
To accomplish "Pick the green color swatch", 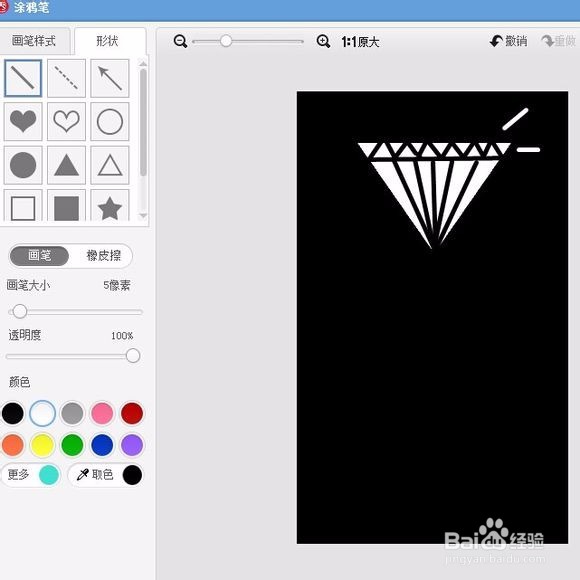I will tap(72, 445).
